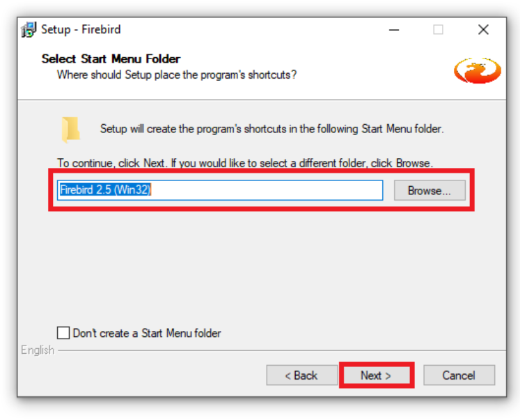
Task: Cancel the Firebird setup
Action: point(459,375)
